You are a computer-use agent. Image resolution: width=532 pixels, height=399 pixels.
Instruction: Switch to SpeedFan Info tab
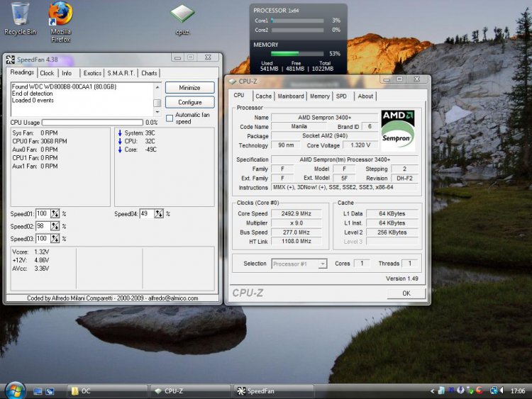click(67, 73)
